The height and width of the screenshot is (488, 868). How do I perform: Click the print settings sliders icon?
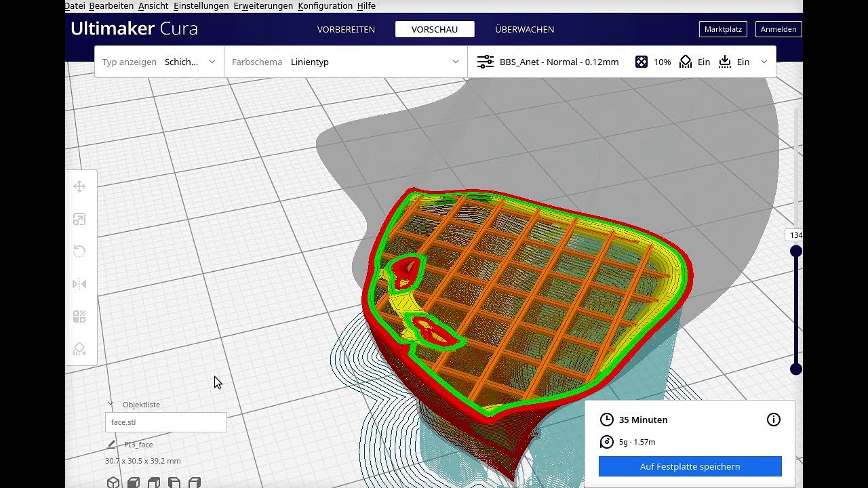click(486, 62)
